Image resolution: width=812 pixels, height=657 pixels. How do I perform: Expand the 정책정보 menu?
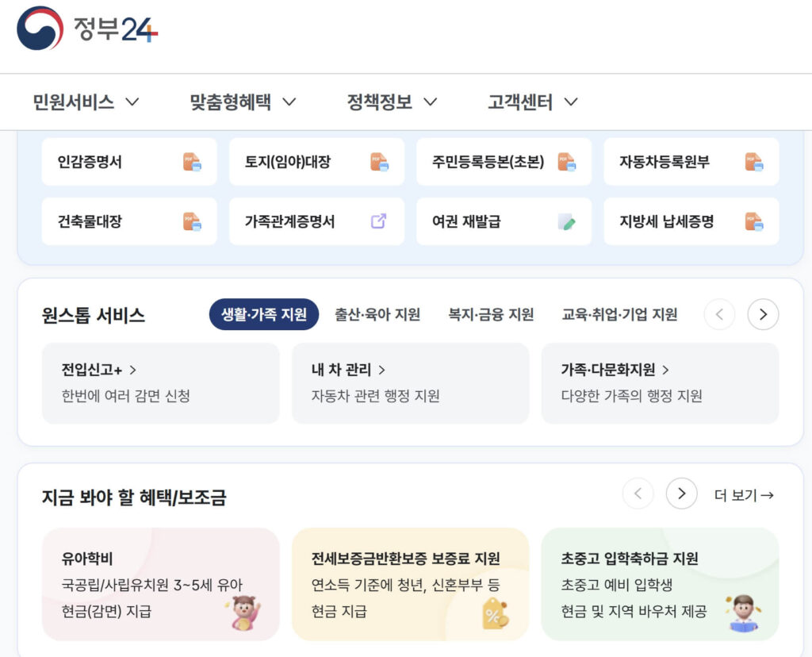(392, 102)
